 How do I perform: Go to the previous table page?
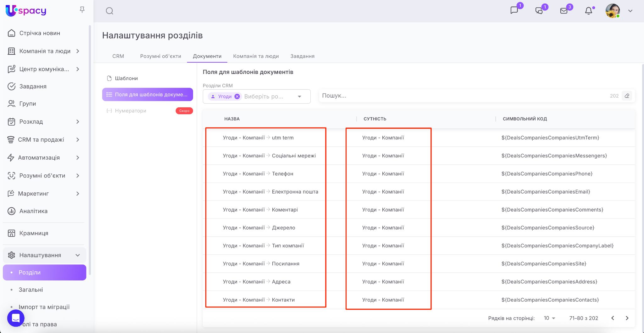(613, 318)
